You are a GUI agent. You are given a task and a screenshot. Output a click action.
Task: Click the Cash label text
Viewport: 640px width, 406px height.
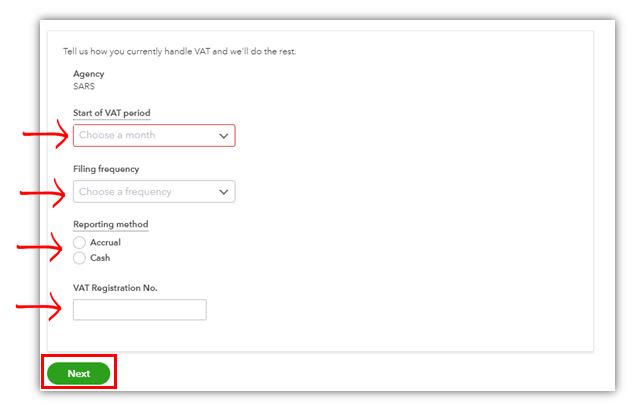[x=100, y=258]
